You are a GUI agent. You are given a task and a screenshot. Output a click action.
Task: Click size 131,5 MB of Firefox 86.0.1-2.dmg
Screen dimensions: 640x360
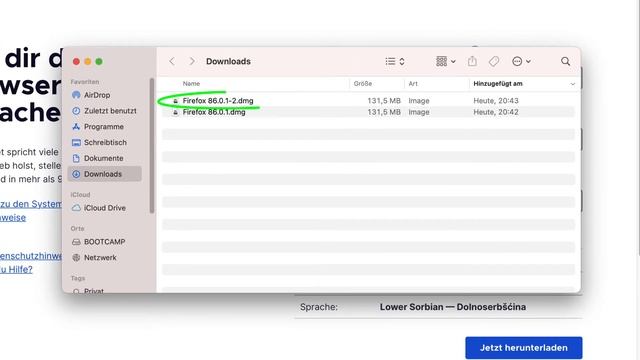click(x=384, y=100)
